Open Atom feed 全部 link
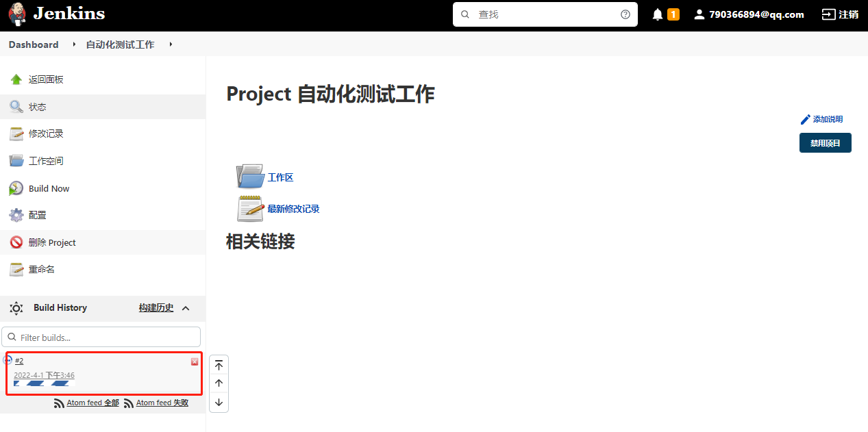This screenshot has height=432, width=868. (x=92, y=403)
